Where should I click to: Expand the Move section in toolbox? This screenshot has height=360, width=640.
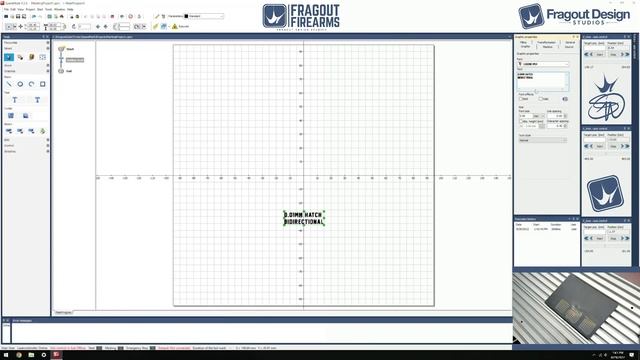[48, 65]
